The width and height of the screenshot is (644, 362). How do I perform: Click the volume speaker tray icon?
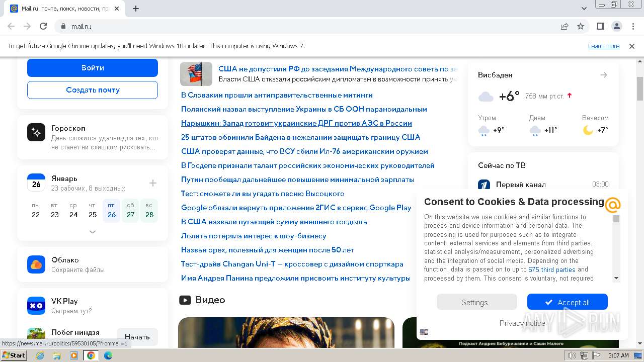(x=572, y=355)
